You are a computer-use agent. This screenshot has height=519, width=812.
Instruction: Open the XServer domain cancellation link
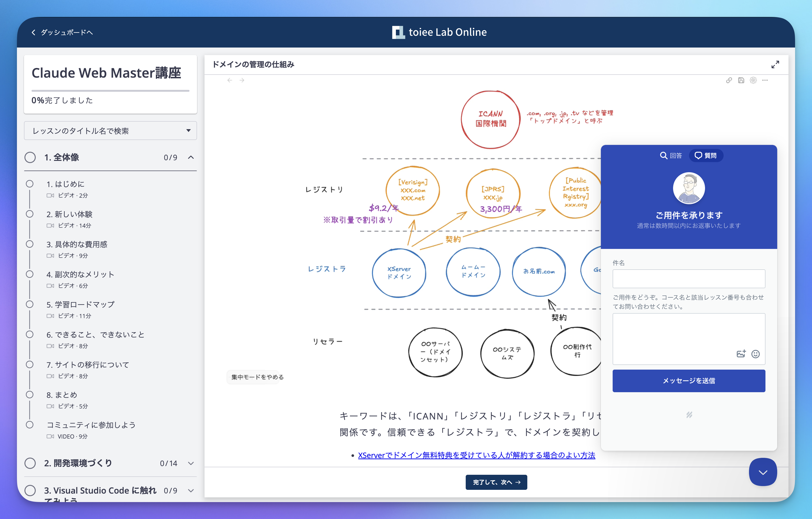pyautogui.click(x=476, y=455)
